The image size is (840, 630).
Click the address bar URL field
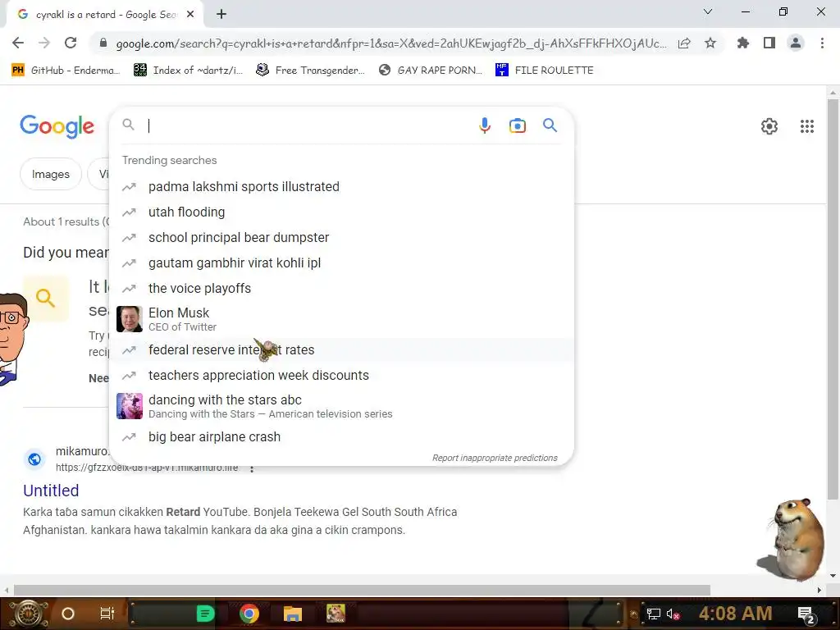coord(391,43)
